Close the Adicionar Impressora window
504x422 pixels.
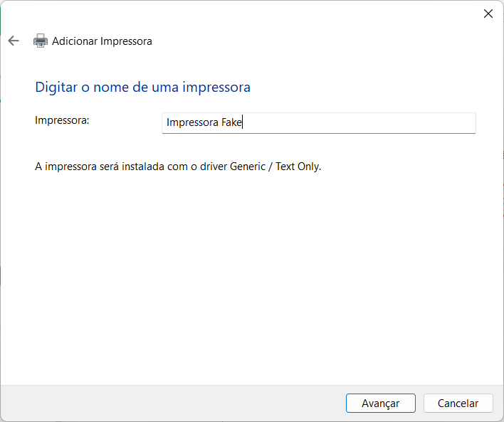pyautogui.click(x=488, y=14)
